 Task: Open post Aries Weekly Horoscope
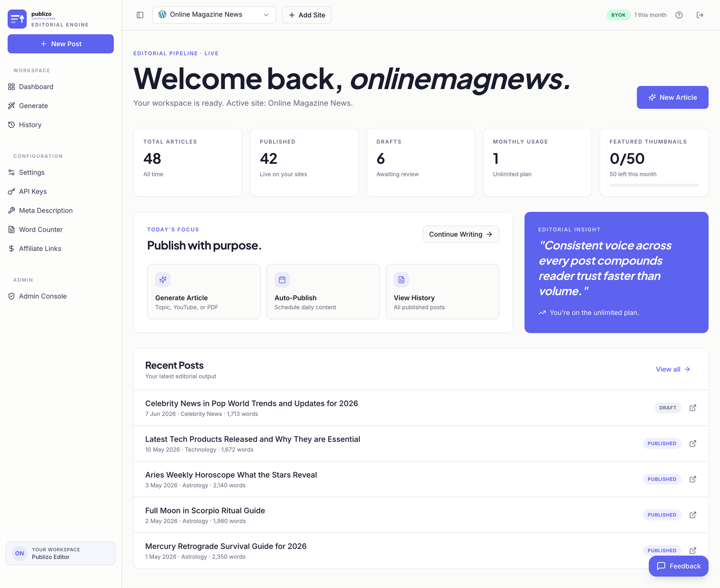[231, 475]
